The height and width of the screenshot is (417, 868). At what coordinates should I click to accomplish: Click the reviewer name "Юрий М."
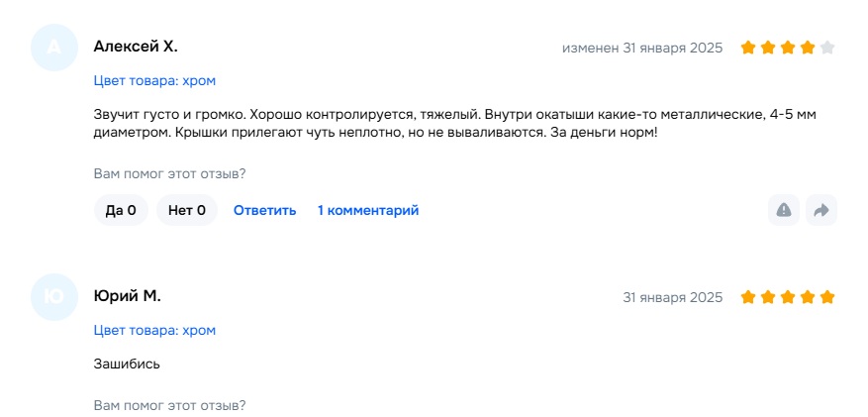point(127,296)
